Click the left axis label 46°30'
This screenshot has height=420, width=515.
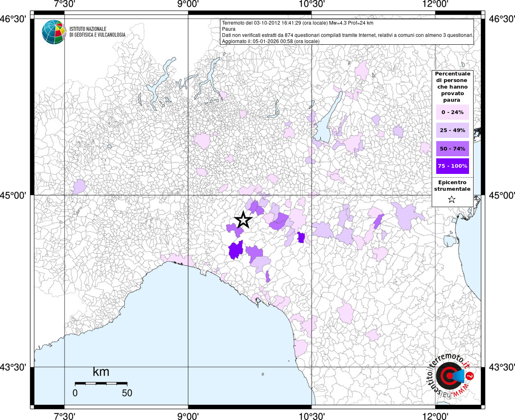(x=13, y=19)
